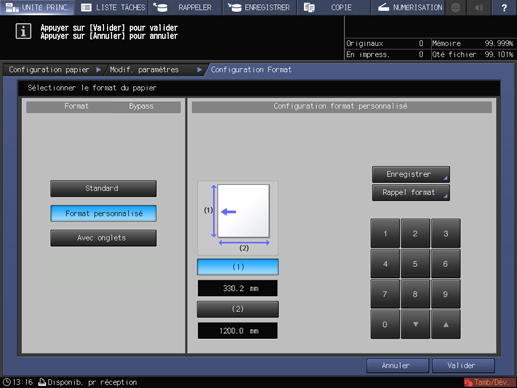Select dimension (1) for editing

[x=238, y=267]
